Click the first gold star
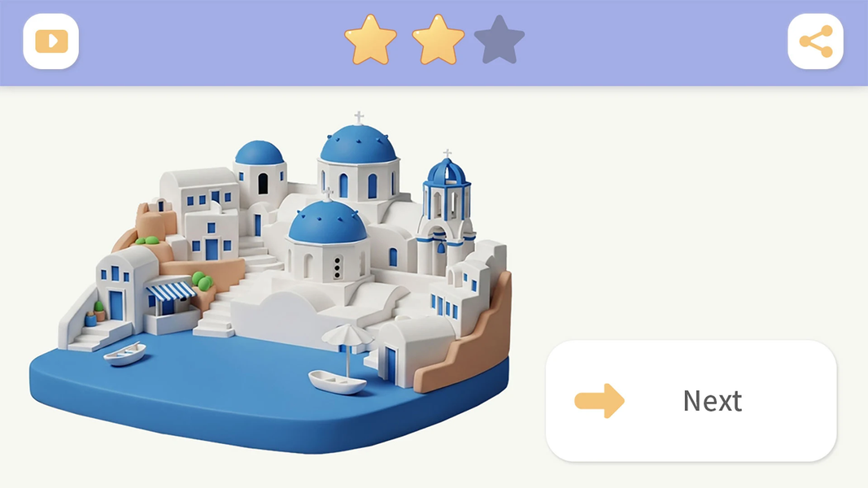Screen dimensions: 868x488 370,40
